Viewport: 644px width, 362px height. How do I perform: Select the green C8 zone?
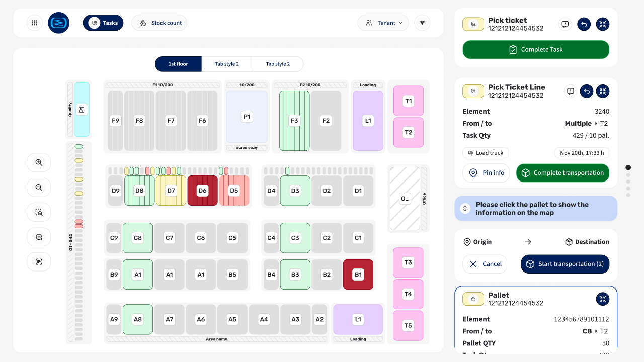coord(138,238)
